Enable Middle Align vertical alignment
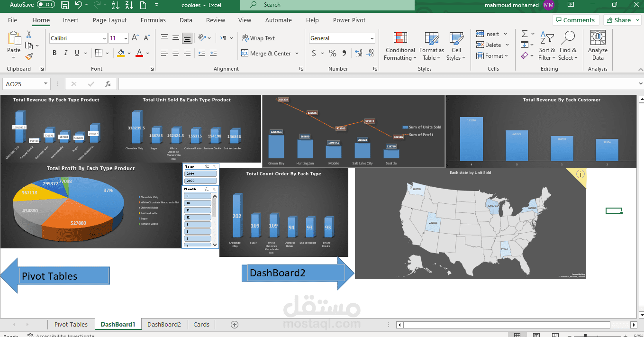The width and height of the screenshot is (644, 337). click(176, 38)
